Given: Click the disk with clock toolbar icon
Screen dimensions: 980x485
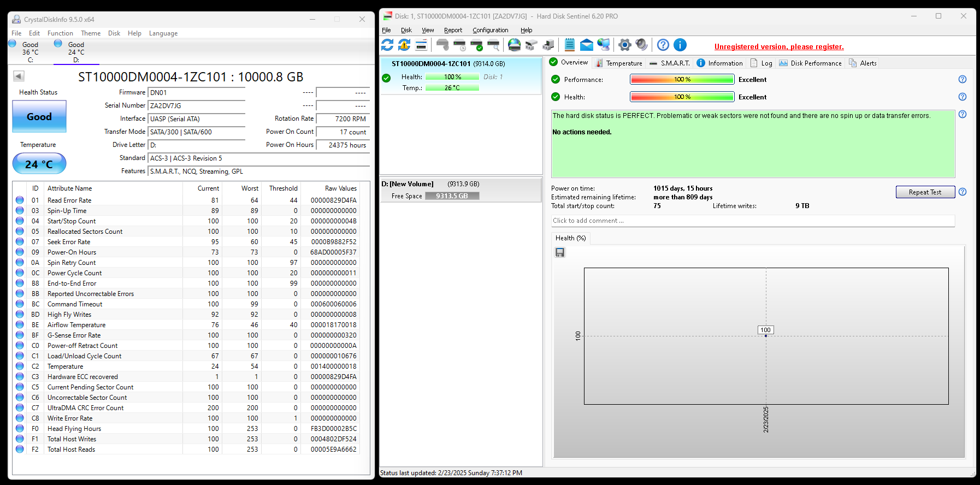Looking at the screenshot, I should 460,45.
